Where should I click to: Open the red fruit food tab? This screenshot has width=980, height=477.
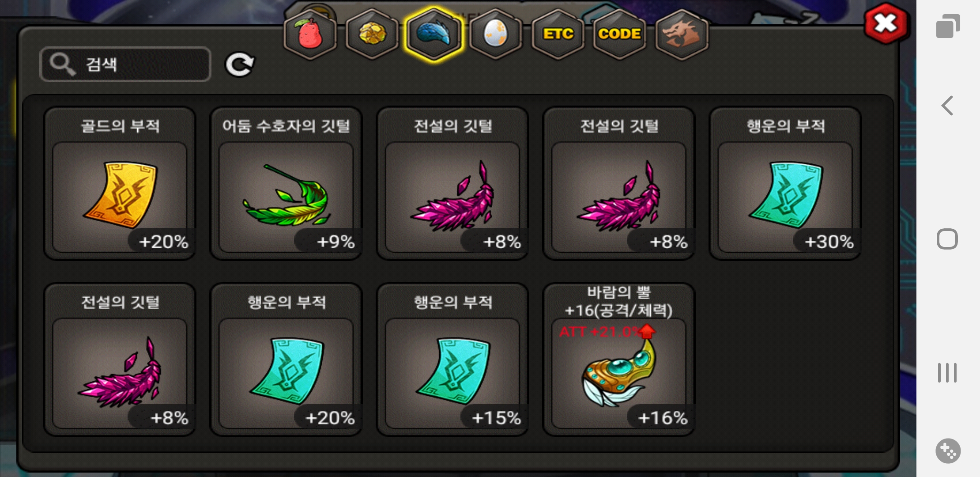pyautogui.click(x=310, y=34)
